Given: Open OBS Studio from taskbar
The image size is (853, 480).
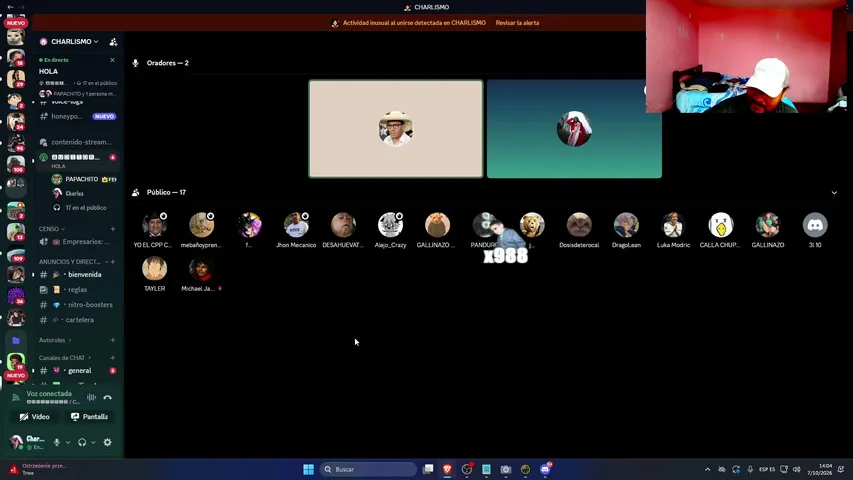Looking at the screenshot, I should click(x=467, y=469).
